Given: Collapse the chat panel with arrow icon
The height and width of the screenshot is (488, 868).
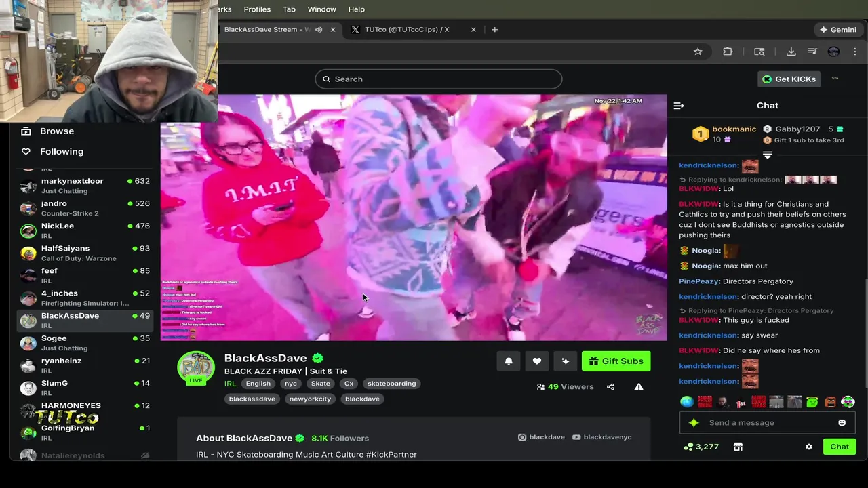Looking at the screenshot, I should (679, 106).
